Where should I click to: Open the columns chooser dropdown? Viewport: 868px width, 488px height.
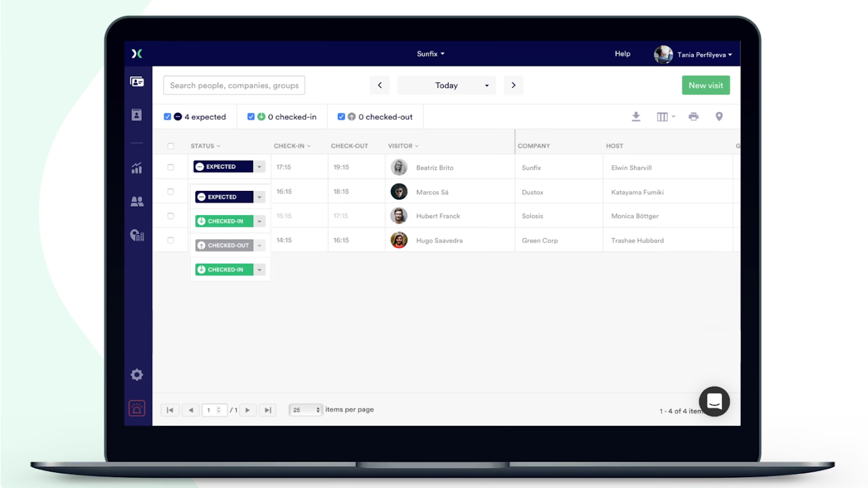665,117
